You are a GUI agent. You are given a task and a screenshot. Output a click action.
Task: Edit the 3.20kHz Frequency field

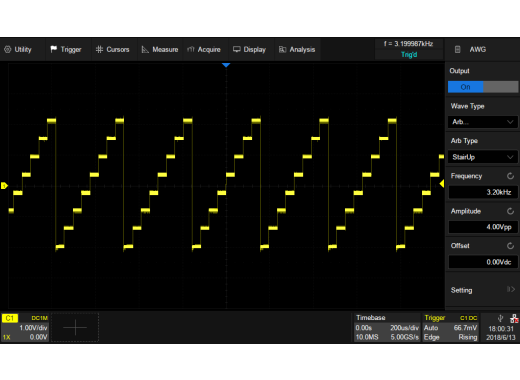click(x=483, y=192)
